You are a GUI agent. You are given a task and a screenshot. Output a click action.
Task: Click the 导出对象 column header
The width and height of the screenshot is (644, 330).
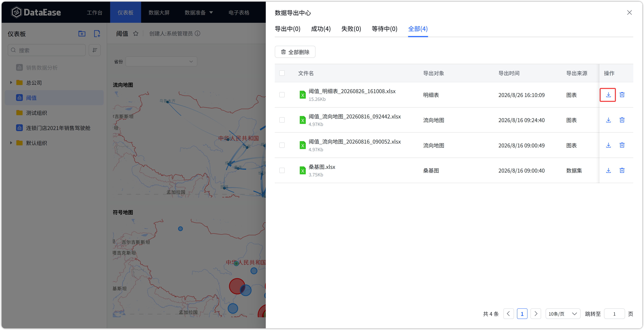point(433,73)
